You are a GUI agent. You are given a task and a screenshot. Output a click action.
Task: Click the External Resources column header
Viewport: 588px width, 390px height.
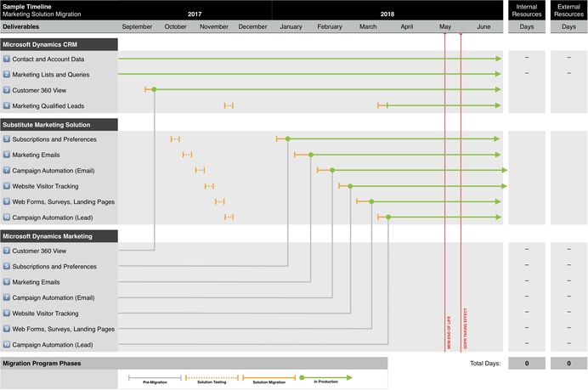568,10
